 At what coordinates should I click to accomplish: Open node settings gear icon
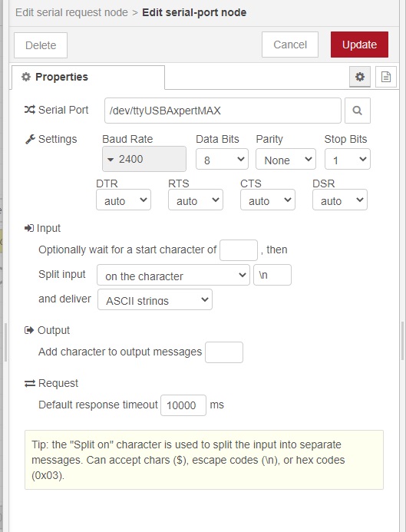click(359, 77)
